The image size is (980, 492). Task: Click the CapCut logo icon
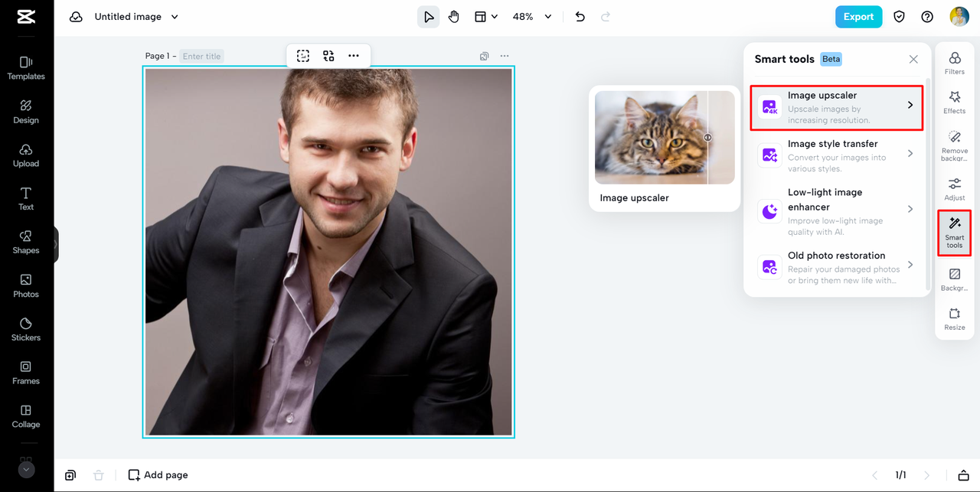[x=25, y=17]
